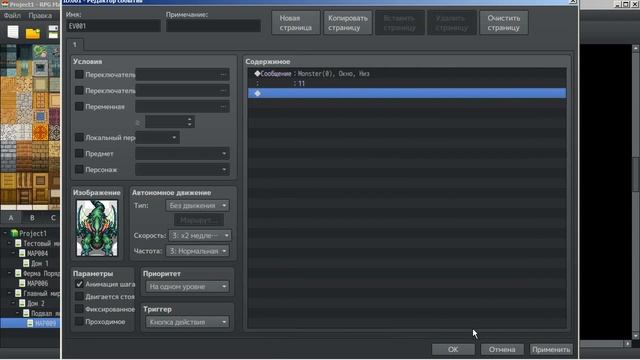
Task: Select the message text line '11'
Action: [407, 83]
